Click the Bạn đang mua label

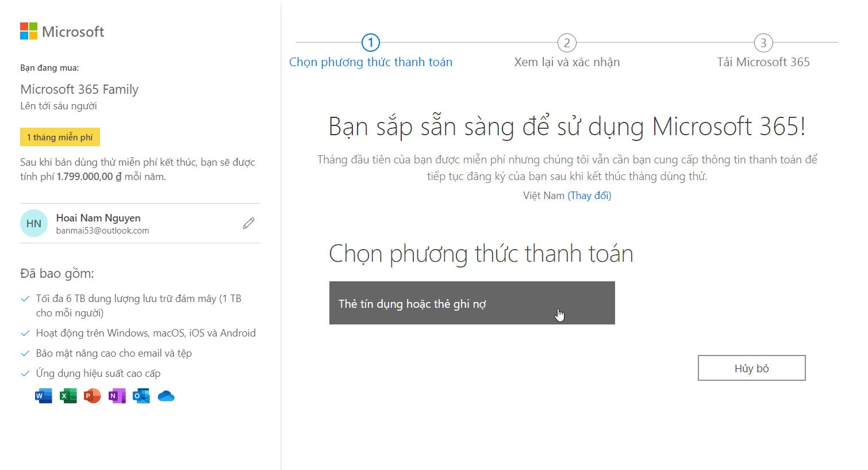click(49, 68)
